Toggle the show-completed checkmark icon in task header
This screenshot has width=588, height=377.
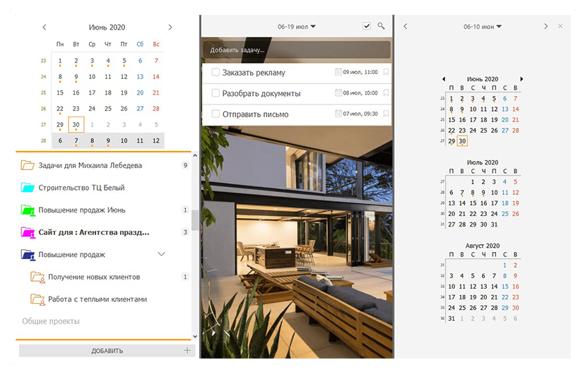367,26
